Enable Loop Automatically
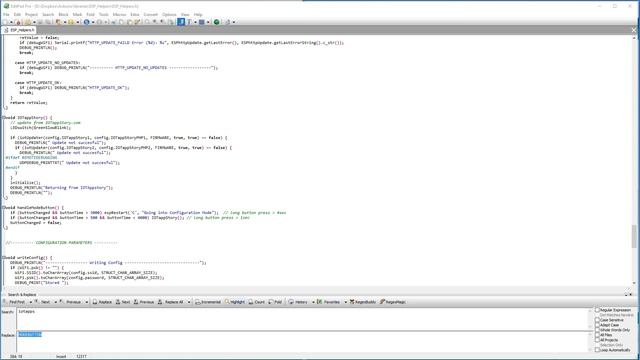Screen dimensions: 640x360 598,350
